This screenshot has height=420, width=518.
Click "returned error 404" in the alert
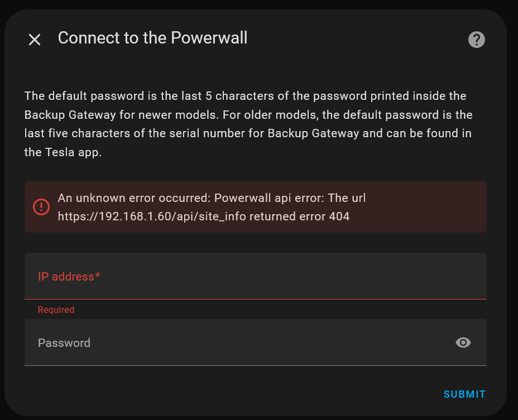point(301,216)
